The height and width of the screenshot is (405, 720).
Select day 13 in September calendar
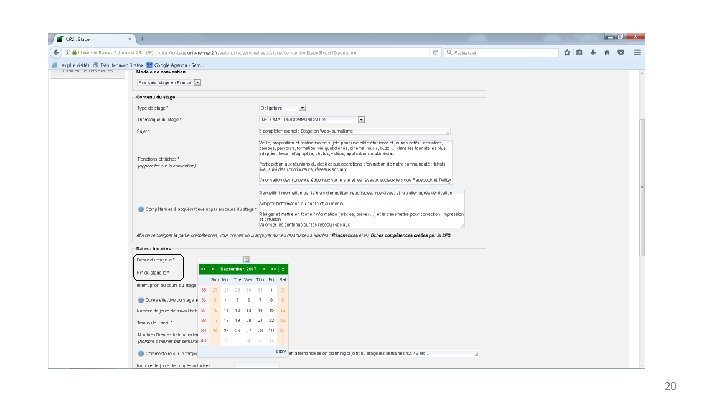click(248, 311)
